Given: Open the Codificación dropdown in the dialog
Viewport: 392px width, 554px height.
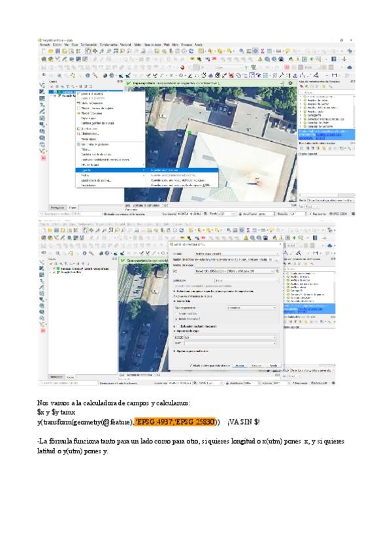Looking at the screenshot, I should pos(246,280).
